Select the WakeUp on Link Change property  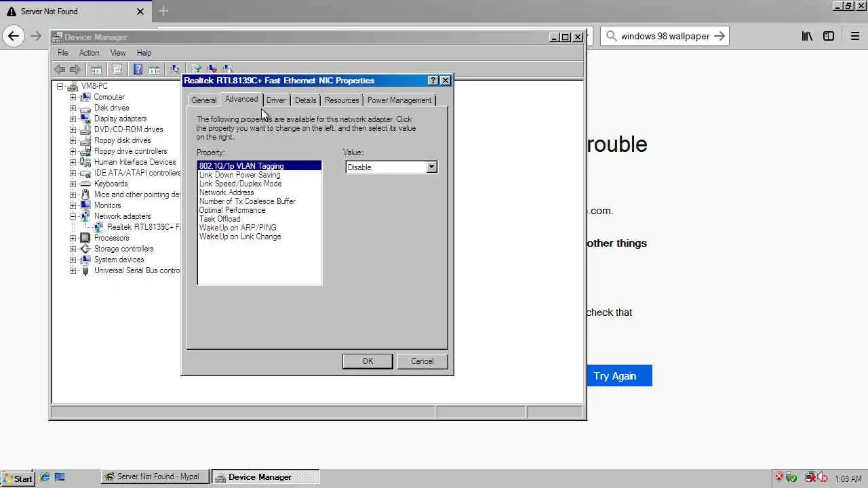[240, 237]
